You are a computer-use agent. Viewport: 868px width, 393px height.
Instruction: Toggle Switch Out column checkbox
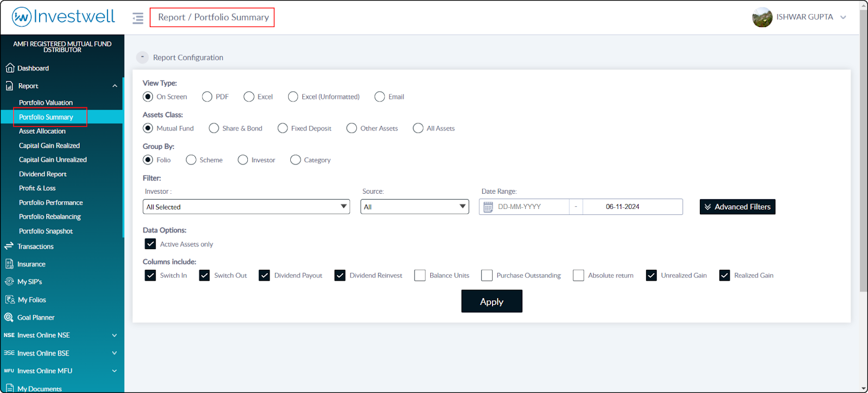[x=205, y=275]
